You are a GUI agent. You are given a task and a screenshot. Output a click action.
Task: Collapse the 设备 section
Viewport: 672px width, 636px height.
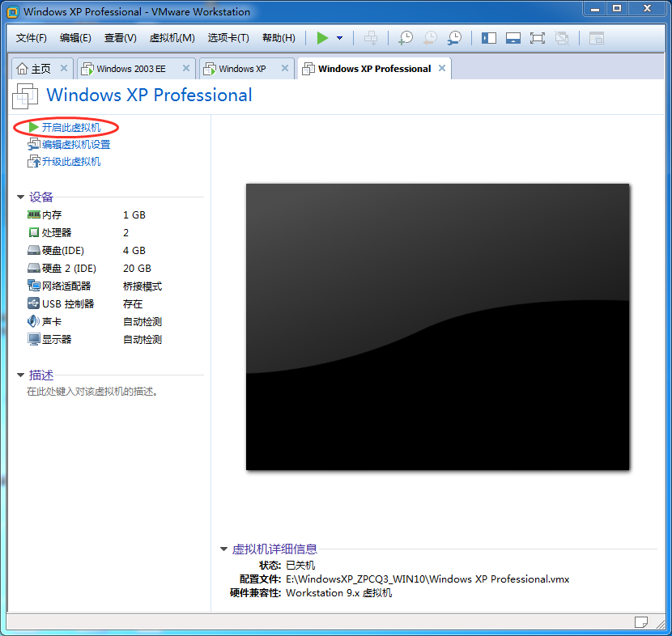(20, 197)
